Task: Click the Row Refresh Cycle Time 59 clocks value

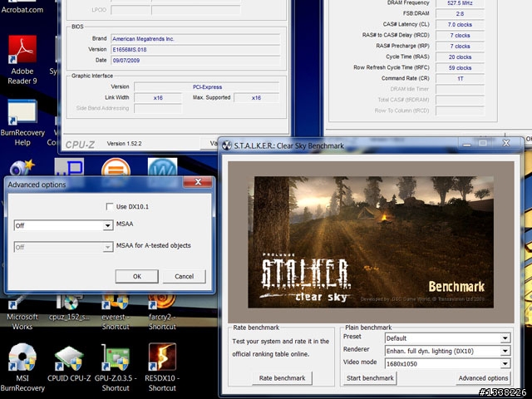Action: 460,68
